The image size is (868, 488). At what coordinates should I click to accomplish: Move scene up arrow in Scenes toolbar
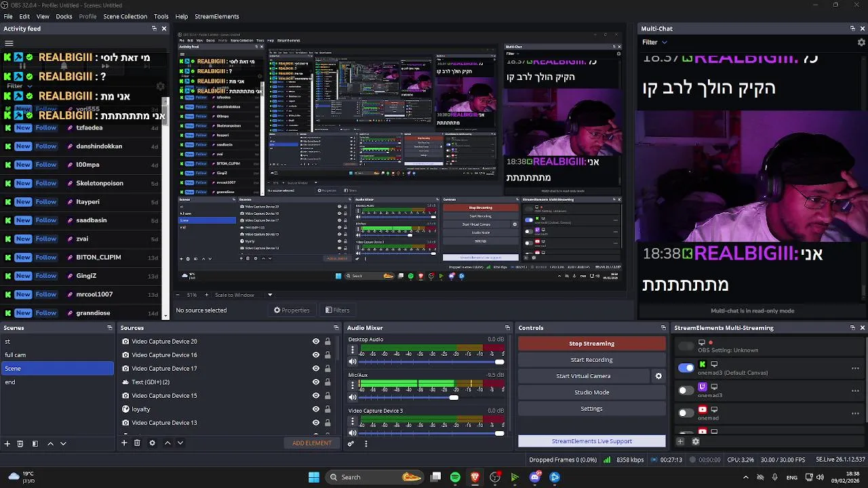[x=50, y=443]
